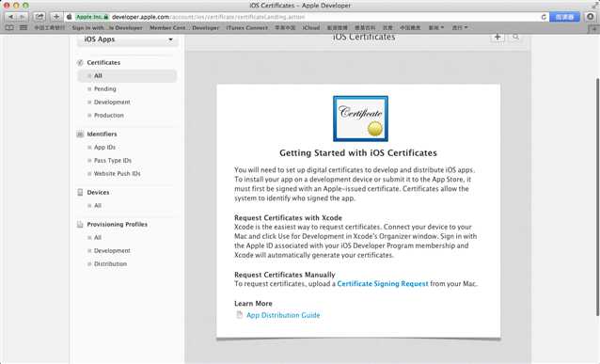Viewport: 600px width, 364px height.
Task: Select All under Provisioning Profiles
Action: pyautogui.click(x=98, y=238)
